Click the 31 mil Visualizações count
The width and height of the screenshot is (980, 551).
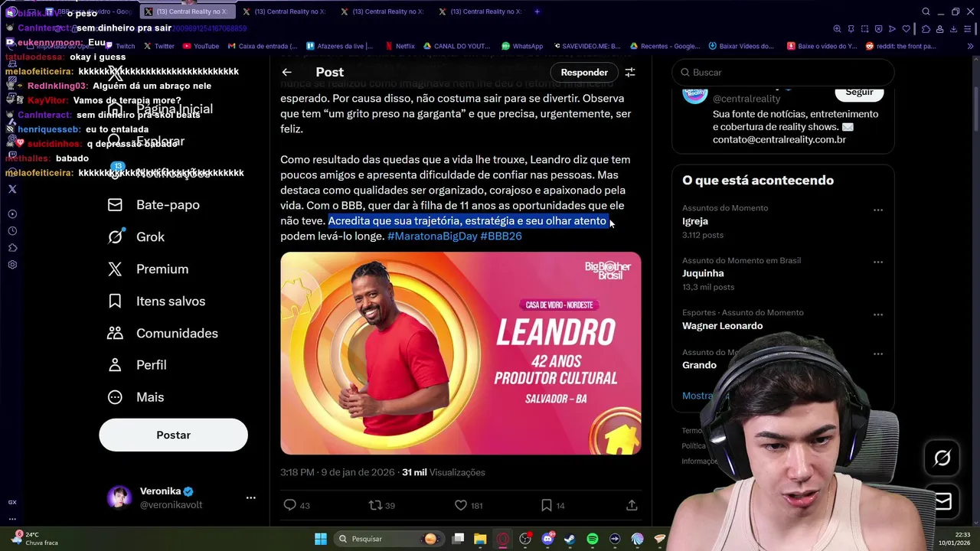click(443, 472)
